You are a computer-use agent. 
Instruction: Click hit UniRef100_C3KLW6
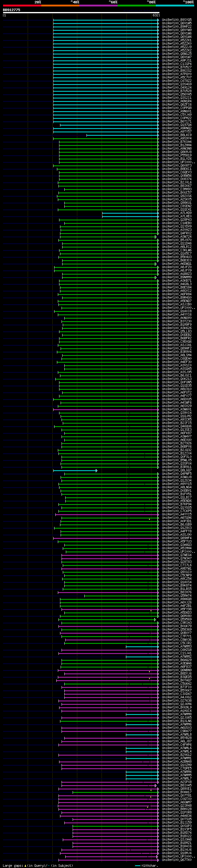click(x=177, y=250)
